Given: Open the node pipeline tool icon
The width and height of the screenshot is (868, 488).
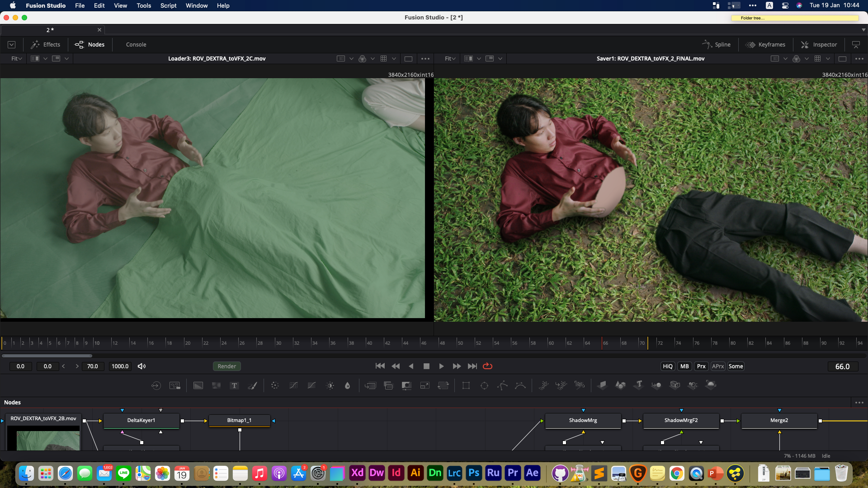Looking at the screenshot, I should click(175, 385).
